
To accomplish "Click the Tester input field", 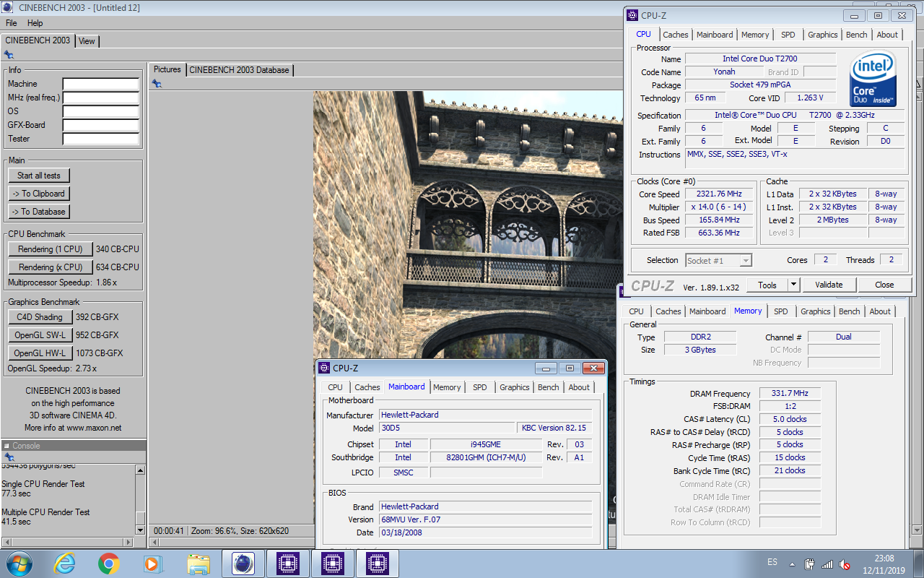I will click(x=101, y=139).
